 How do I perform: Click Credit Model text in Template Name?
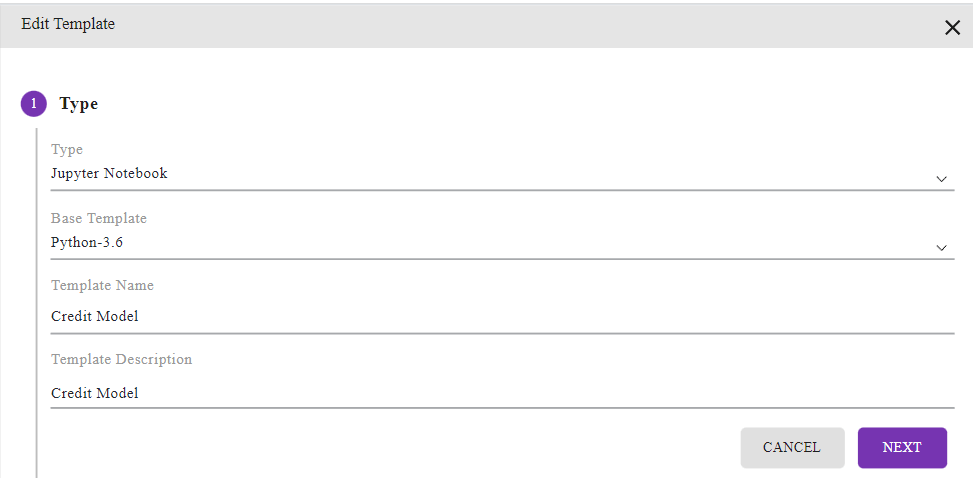click(95, 316)
